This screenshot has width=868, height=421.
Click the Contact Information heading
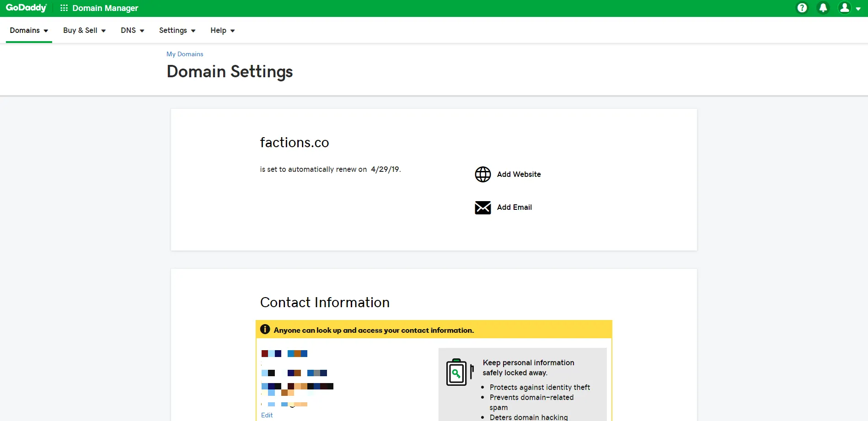325,302
